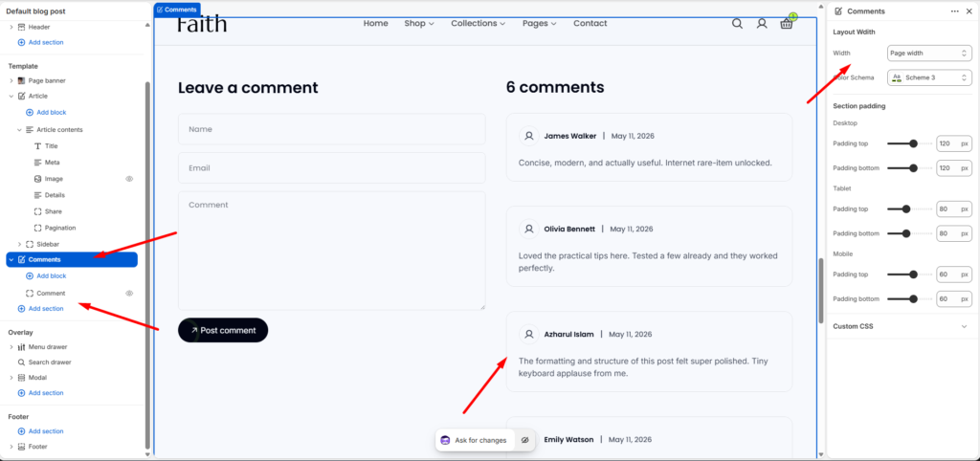Open the Collections menu dropdown
Screen dimensions: 980x461
[x=479, y=23]
